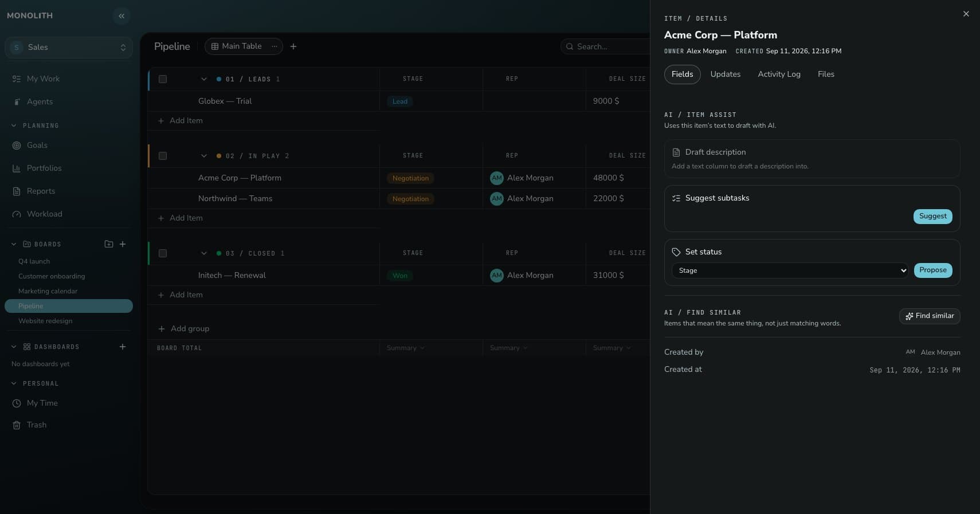Viewport: 980px width, 514px height.
Task: Click Alex Morgan avatar in Acme Corp row
Action: click(x=497, y=178)
